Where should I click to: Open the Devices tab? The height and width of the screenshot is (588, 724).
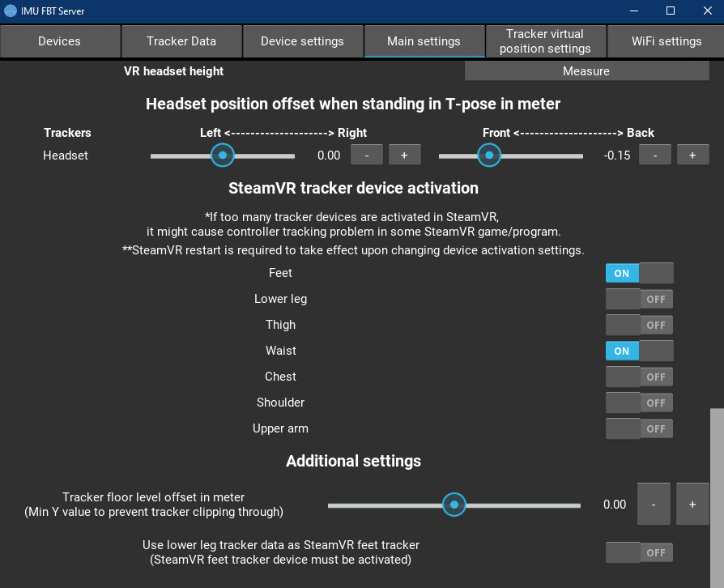point(60,41)
